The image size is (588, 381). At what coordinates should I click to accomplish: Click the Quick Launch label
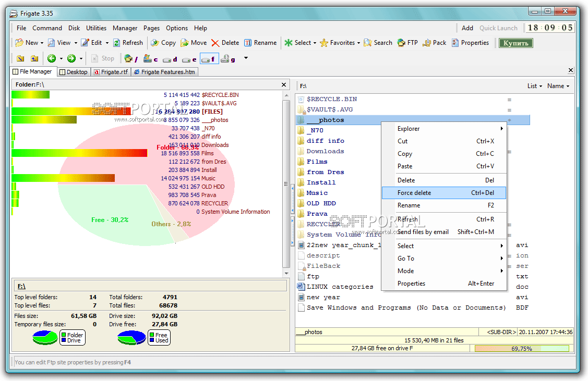498,28
